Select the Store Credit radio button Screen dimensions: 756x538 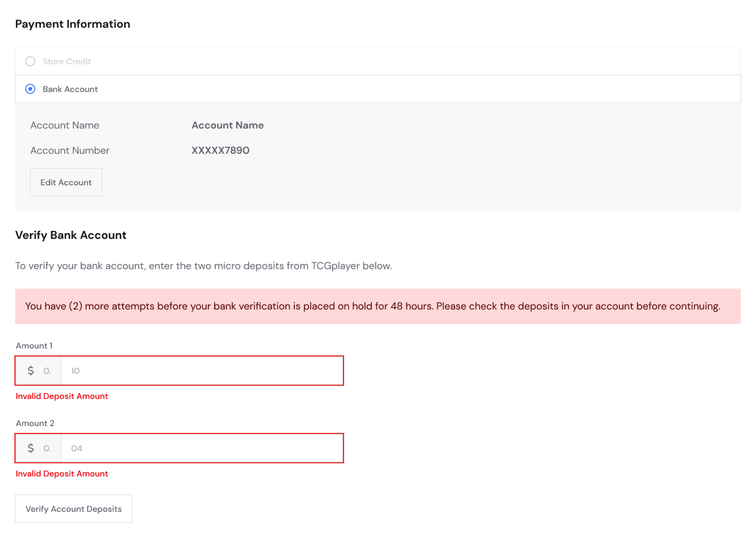click(x=30, y=61)
